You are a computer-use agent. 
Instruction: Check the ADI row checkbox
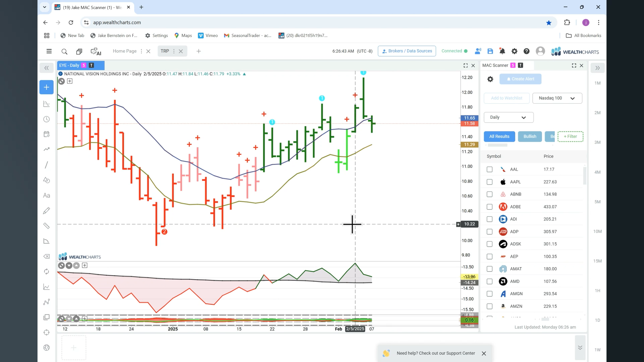tap(489, 219)
